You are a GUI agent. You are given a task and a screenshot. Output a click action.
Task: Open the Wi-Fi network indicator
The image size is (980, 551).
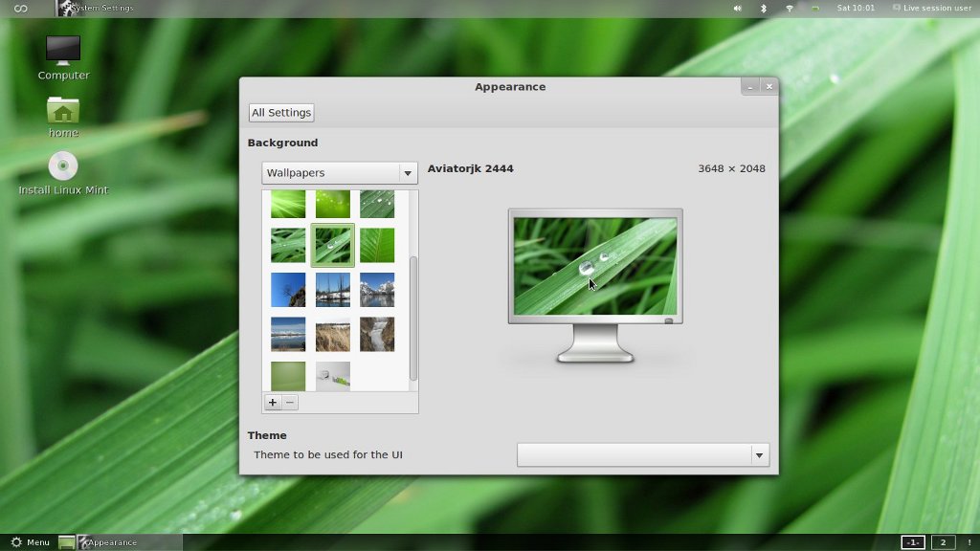tap(790, 8)
